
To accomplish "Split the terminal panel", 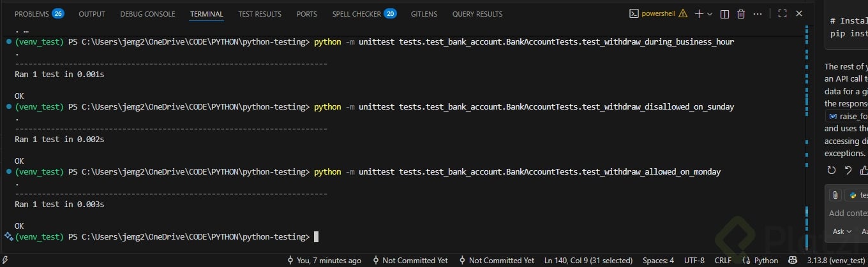I will pyautogui.click(x=724, y=13).
